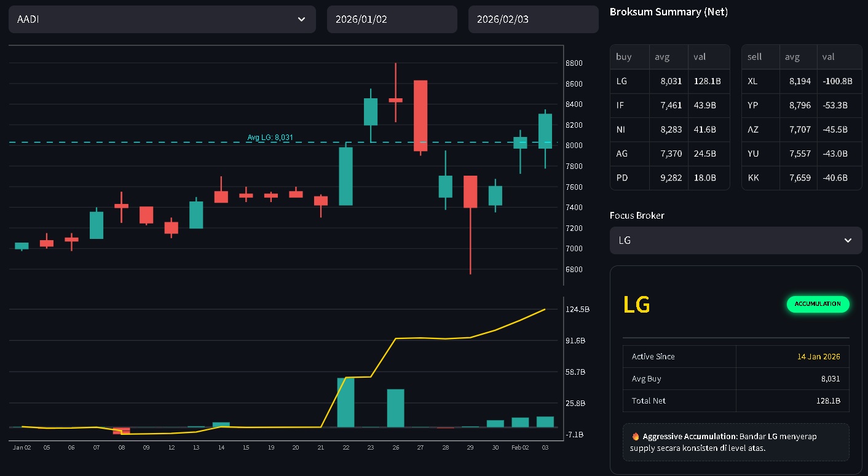
Task: Click the sell column header
Action: pyautogui.click(x=754, y=57)
